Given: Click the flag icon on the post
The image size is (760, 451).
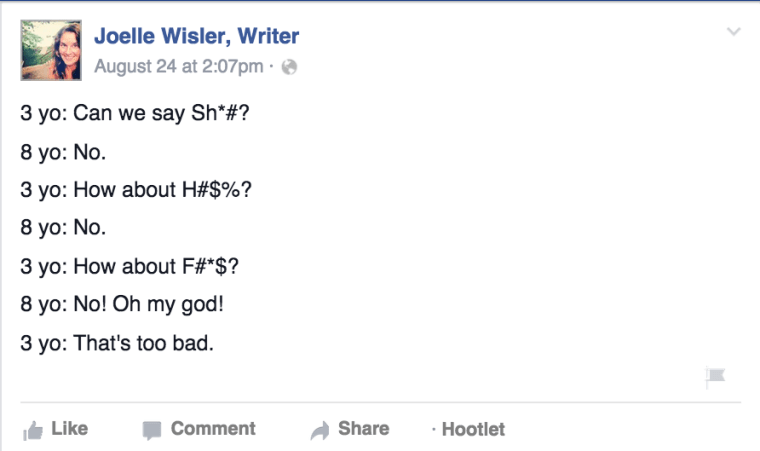Looking at the screenshot, I should point(715,377).
